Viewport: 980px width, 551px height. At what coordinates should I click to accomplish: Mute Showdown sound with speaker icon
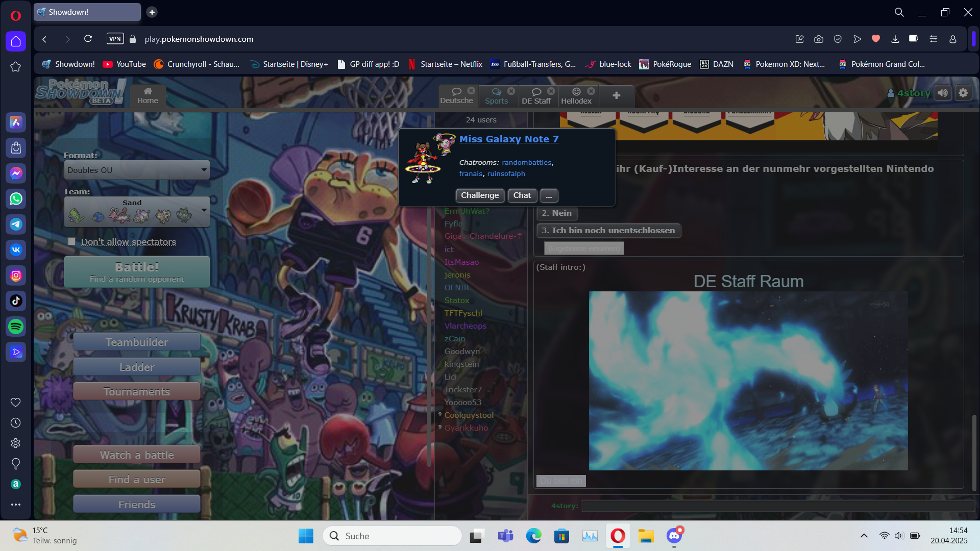(x=943, y=93)
